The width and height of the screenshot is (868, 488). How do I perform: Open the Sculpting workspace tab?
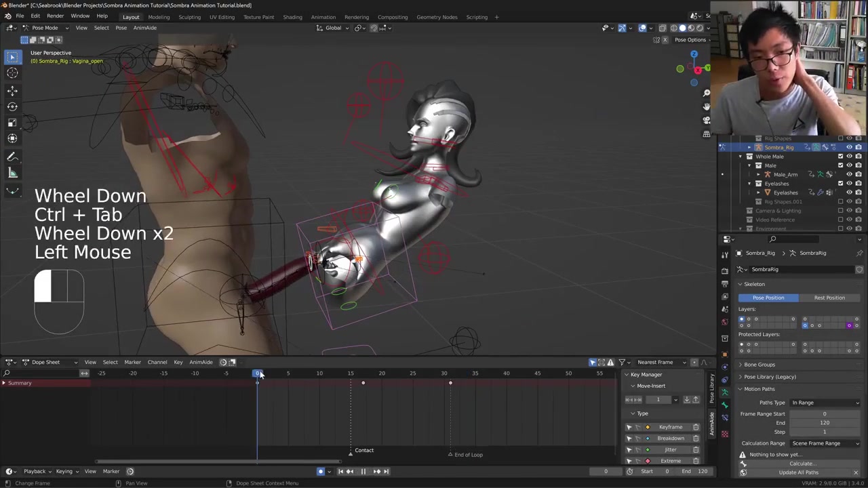click(189, 17)
